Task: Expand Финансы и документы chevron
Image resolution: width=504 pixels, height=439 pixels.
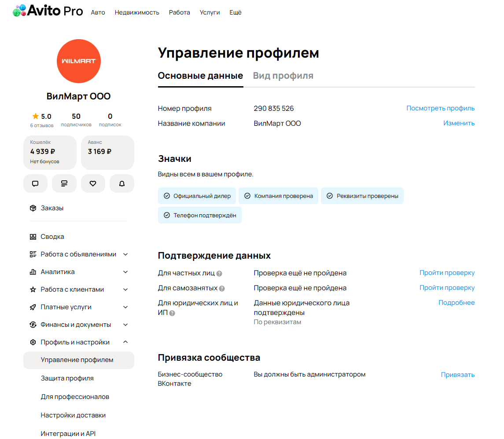Action: pyautogui.click(x=125, y=325)
